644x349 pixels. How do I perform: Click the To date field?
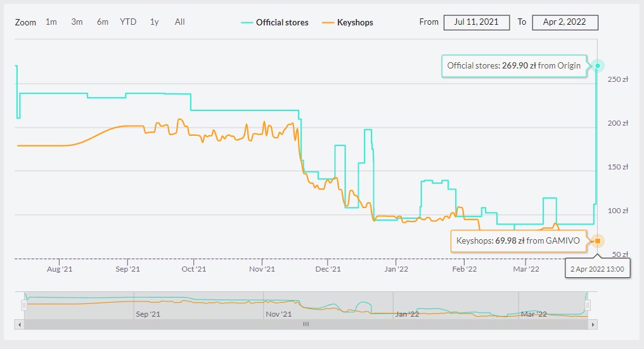point(565,22)
